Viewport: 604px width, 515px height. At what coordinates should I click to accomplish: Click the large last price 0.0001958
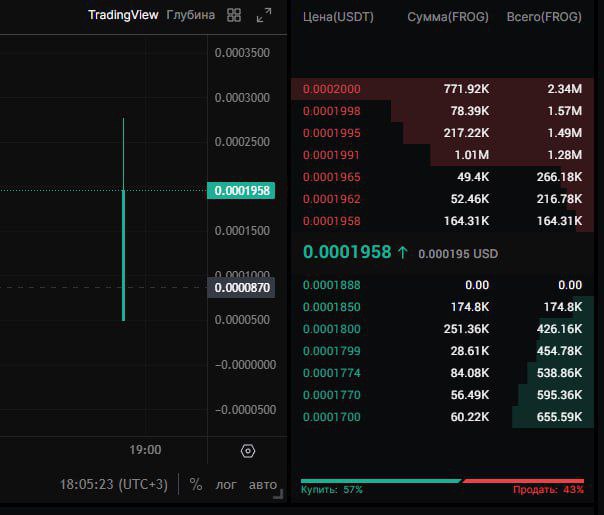(x=347, y=252)
